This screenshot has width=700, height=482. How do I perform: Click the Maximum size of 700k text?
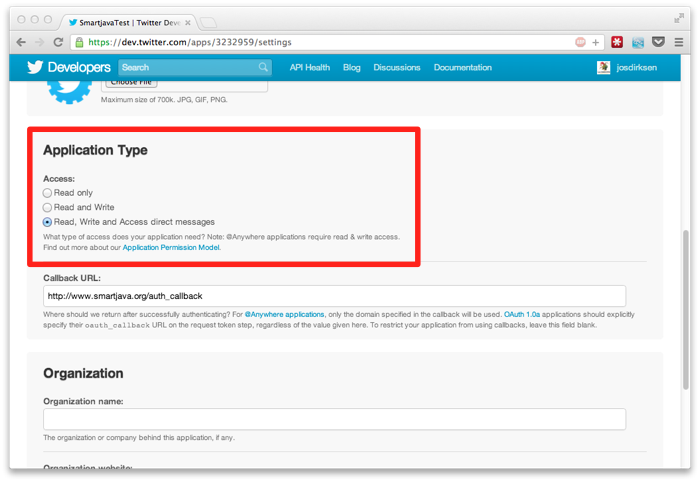pos(164,100)
